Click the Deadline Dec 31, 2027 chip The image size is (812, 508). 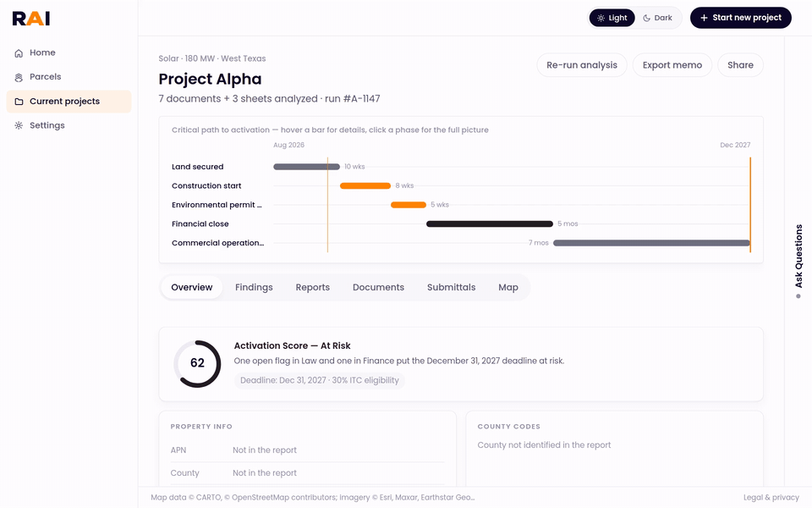[320, 380]
